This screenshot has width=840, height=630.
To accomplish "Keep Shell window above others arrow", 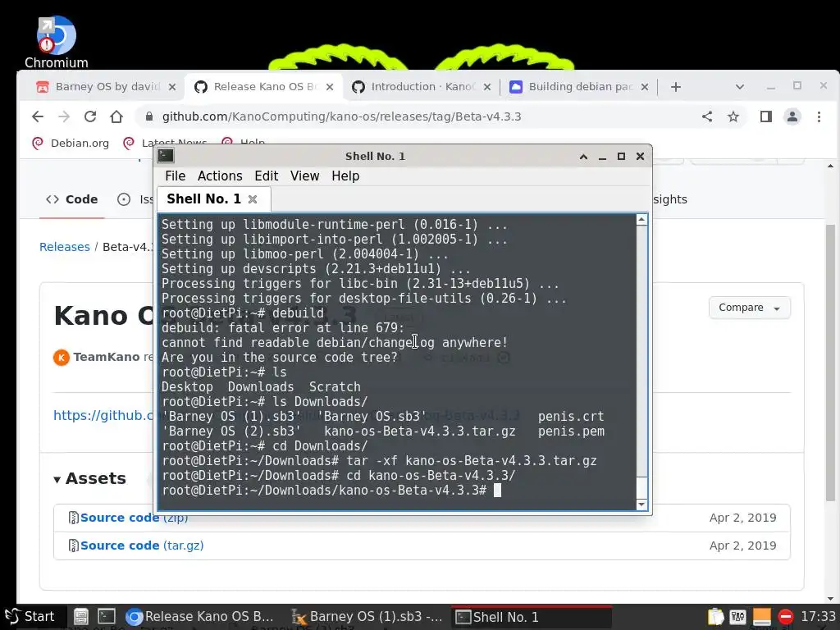I will tap(583, 157).
